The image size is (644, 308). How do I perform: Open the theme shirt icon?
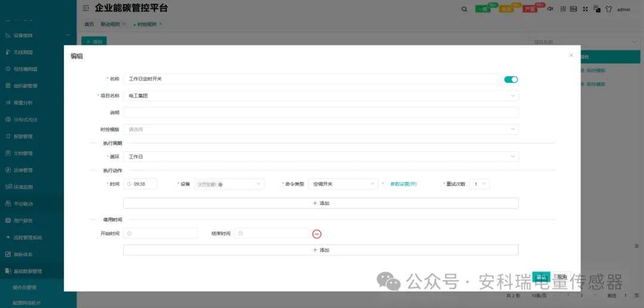(609, 9)
